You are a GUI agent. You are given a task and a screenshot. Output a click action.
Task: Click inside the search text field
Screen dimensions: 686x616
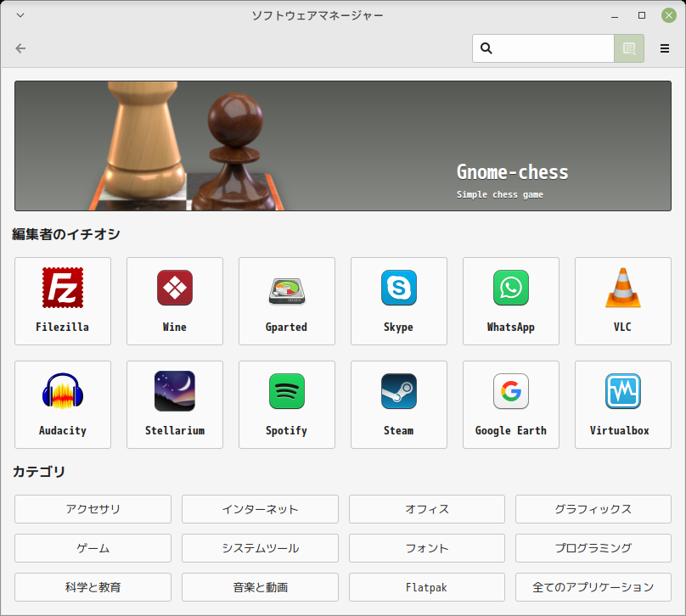(x=543, y=48)
